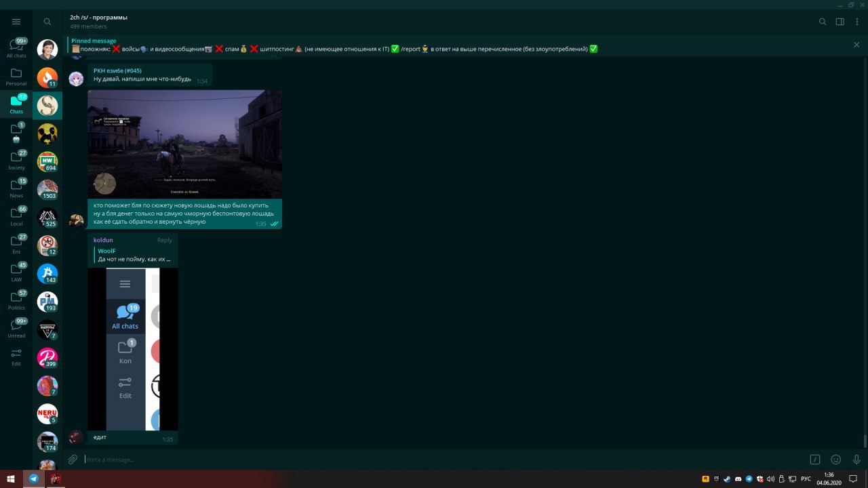Click the Discord tray icon
This screenshot has height=488, width=868.
pos(738,479)
